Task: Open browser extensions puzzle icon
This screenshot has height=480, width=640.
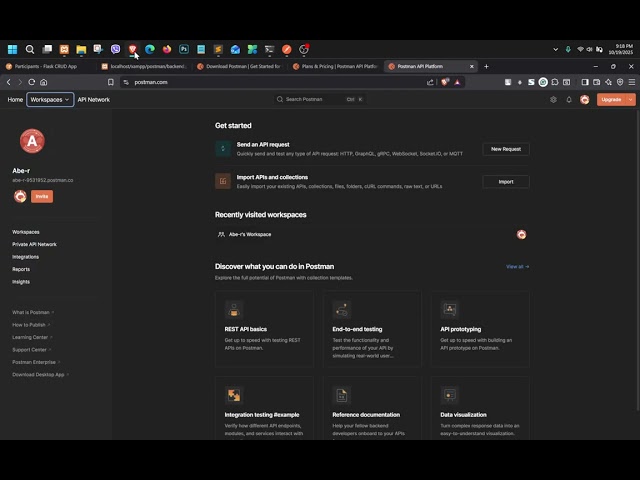Action: coord(555,82)
